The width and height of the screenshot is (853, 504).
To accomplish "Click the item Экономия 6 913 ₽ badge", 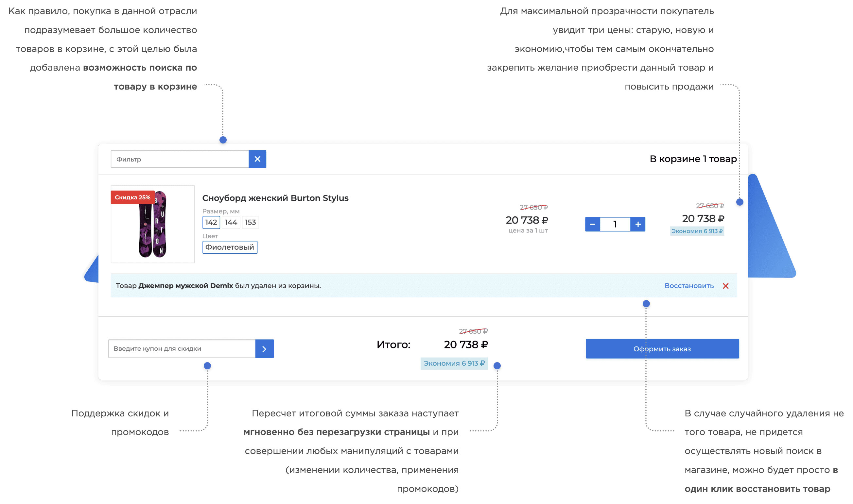I will pos(697,231).
